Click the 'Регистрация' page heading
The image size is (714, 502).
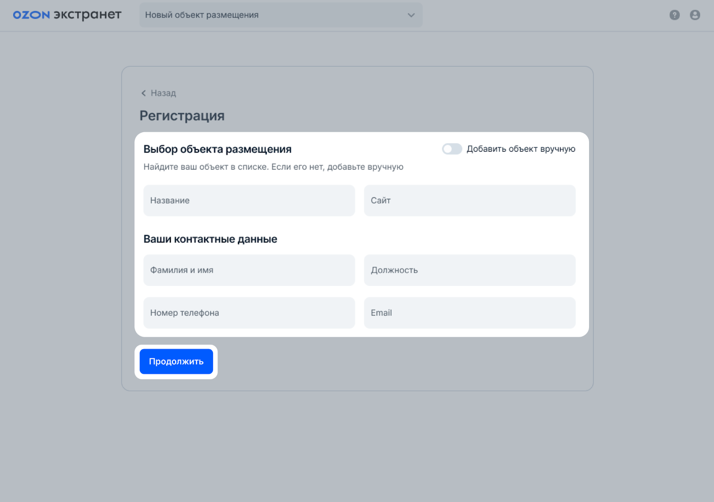point(182,116)
